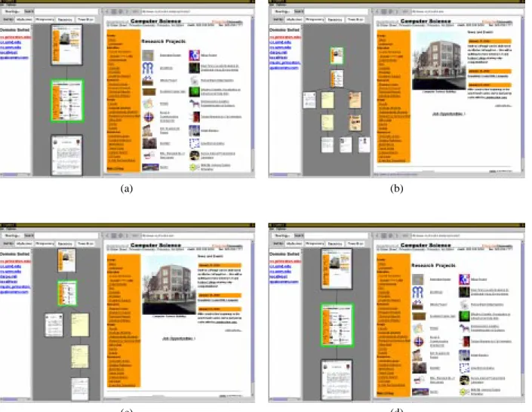Click the URL address field in panel (d)
Viewport: 532px width, 412px height.
click(468, 235)
